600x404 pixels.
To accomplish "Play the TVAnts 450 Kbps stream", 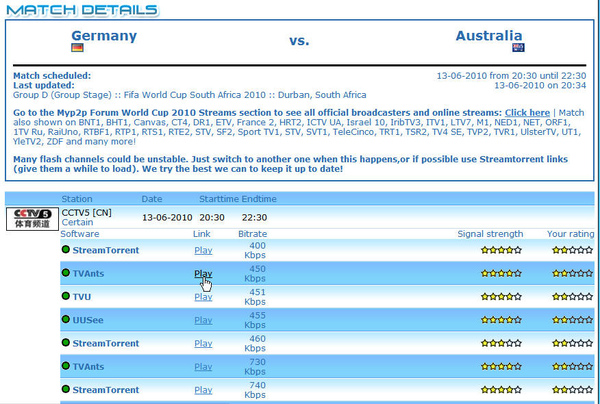I will pos(203,274).
